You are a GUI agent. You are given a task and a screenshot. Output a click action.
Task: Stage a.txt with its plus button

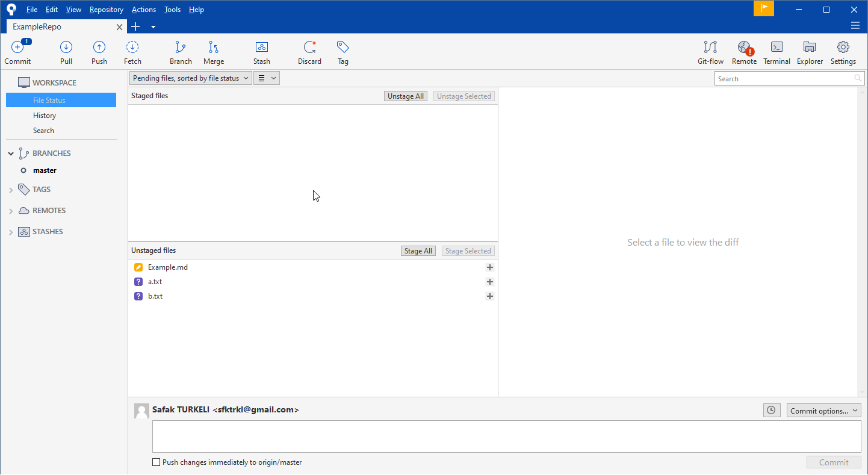(x=490, y=282)
